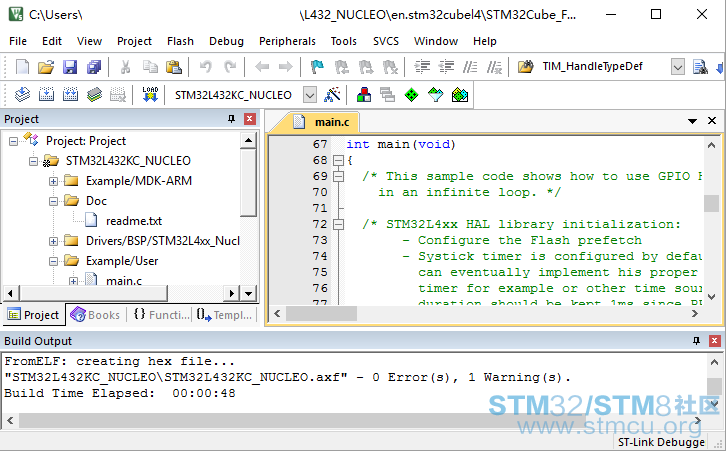The height and width of the screenshot is (451, 726).
Task: Indent selected lines icon
Action: coord(422,67)
